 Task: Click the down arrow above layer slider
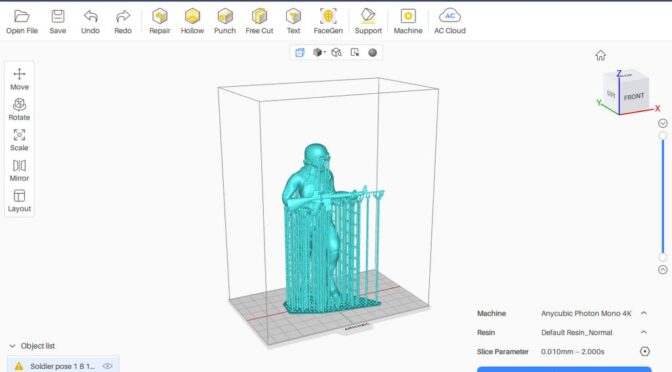pyautogui.click(x=663, y=123)
